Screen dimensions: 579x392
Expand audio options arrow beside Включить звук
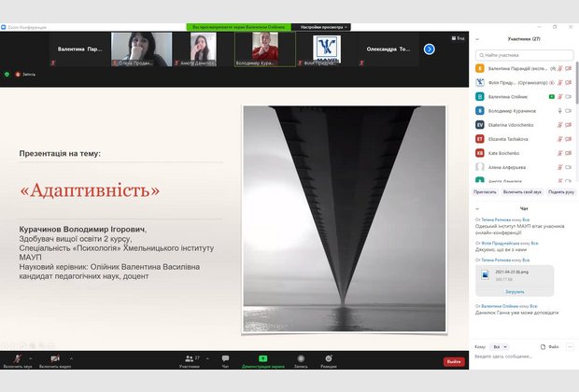[x=31, y=358]
